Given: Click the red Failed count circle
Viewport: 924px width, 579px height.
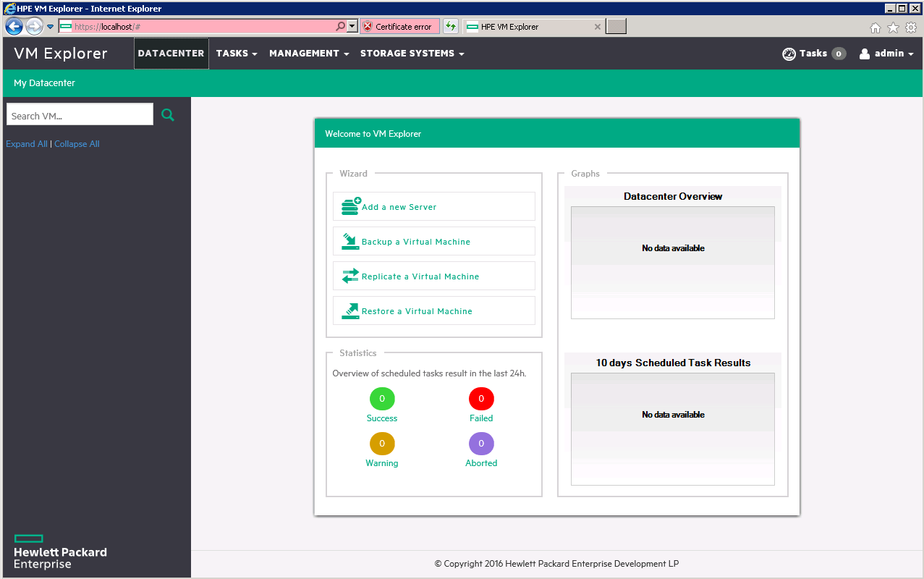Looking at the screenshot, I should (x=481, y=399).
